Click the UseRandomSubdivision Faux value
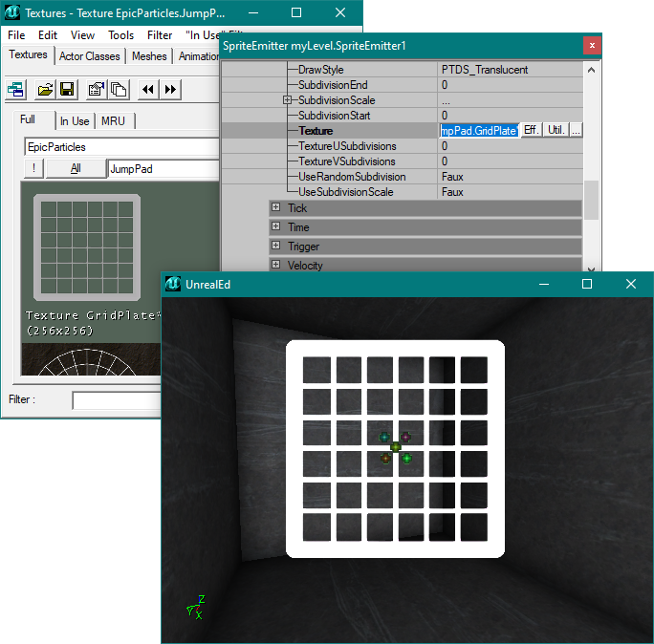Image resolution: width=654 pixels, height=644 pixels. [x=452, y=177]
